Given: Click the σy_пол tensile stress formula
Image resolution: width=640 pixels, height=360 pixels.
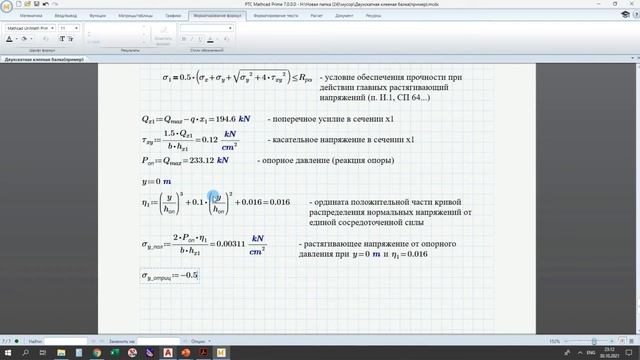Looking at the screenshot, I should [x=204, y=244].
